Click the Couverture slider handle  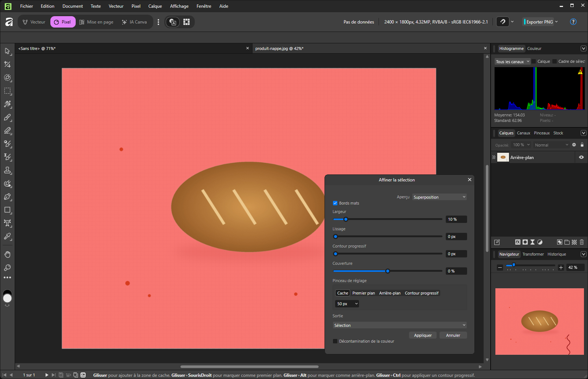[388, 271]
